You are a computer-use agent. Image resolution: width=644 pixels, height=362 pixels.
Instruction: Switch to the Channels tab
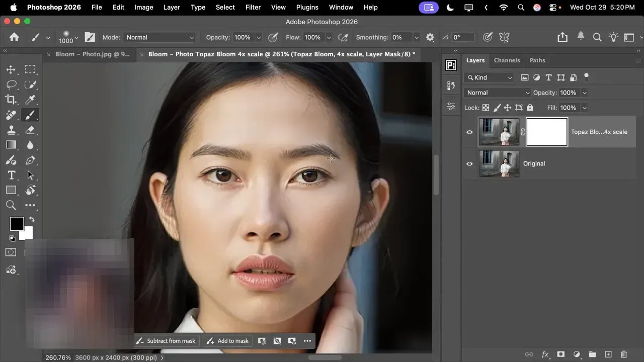[x=507, y=60]
